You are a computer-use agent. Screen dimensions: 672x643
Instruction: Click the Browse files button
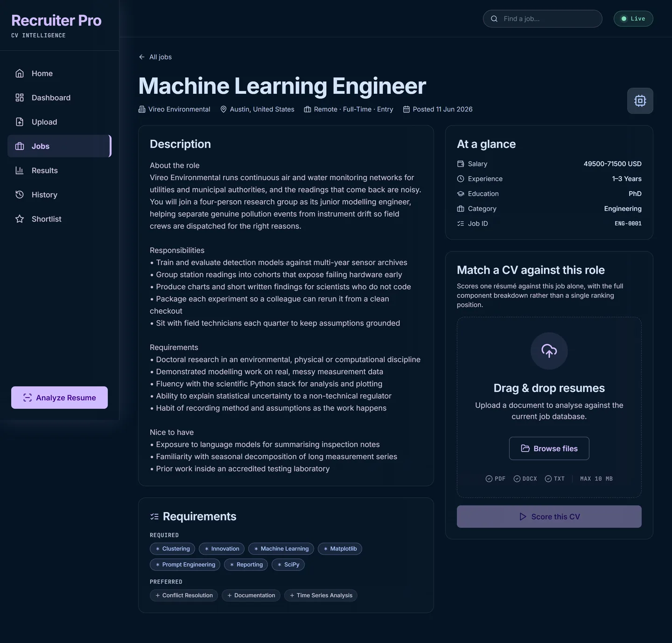[x=549, y=448]
